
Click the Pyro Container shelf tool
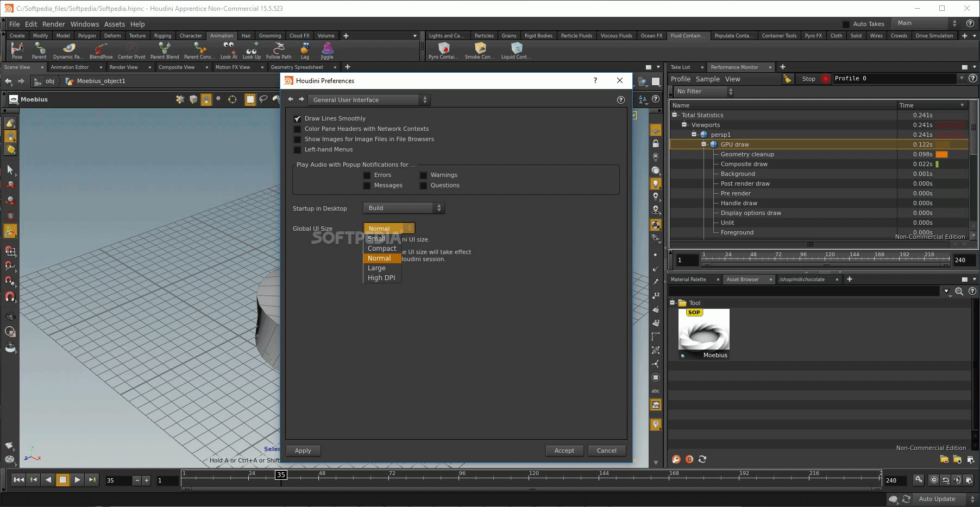443,50
